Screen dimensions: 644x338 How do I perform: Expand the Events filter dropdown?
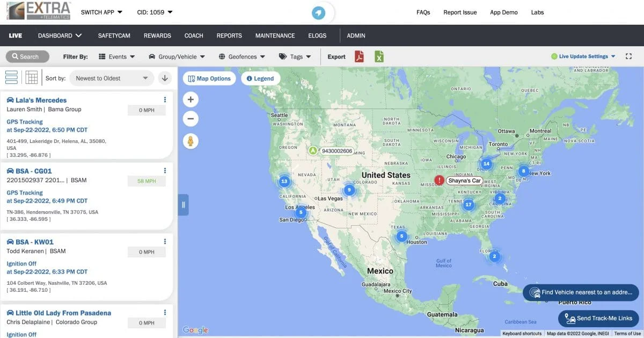coord(117,56)
